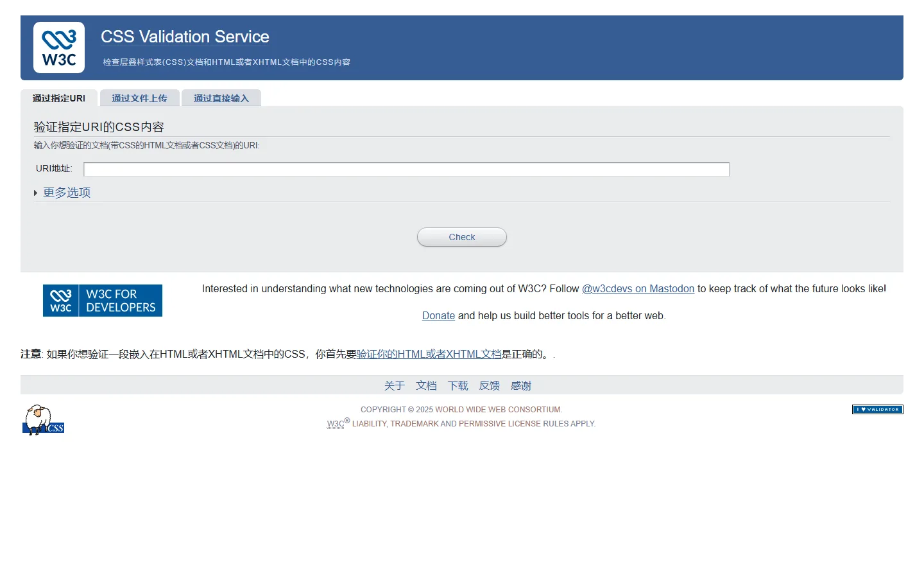Click the URI地址 label
924x578 pixels.
[54, 169]
